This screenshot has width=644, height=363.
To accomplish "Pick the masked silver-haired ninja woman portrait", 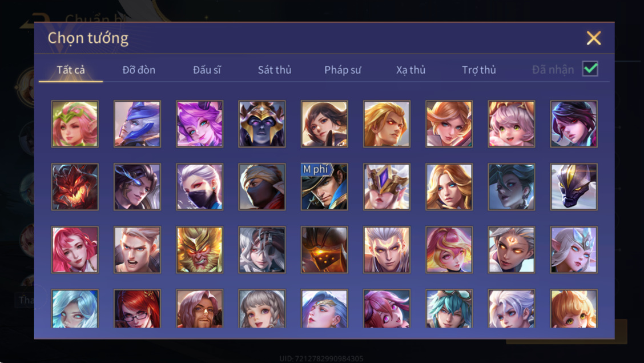I will (200, 186).
